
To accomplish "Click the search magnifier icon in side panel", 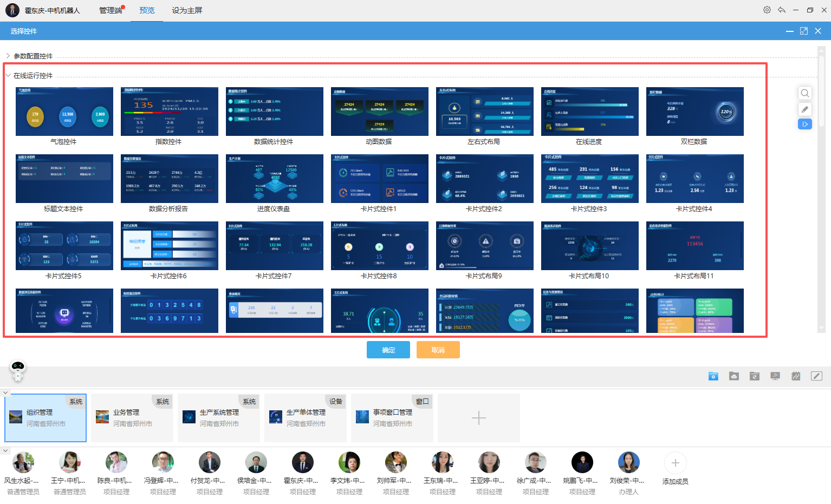I will tap(805, 93).
